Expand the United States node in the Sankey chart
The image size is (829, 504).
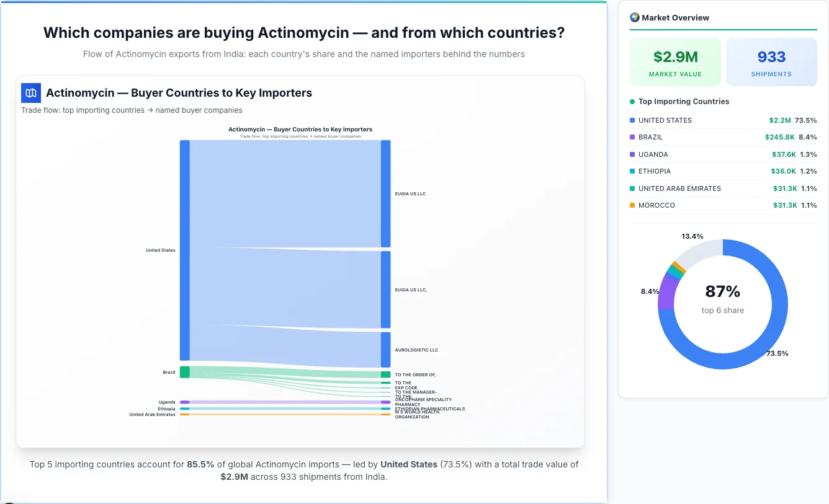coord(182,250)
